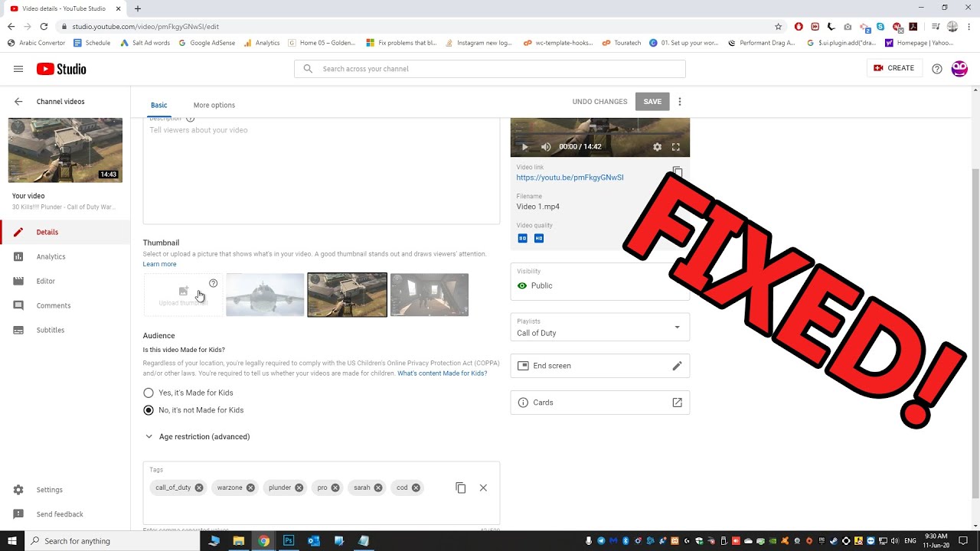Click into the Description text area
The image size is (980, 551).
(322, 170)
